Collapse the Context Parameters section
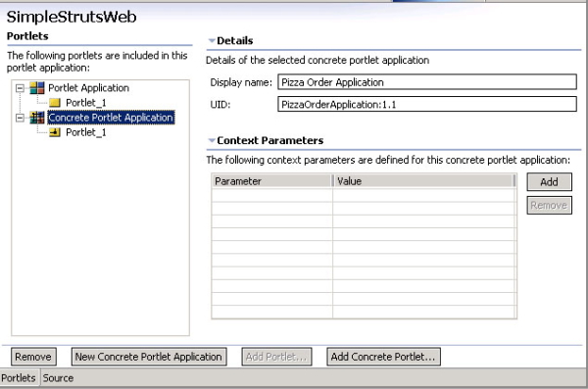The width and height of the screenshot is (588, 389). (212, 140)
